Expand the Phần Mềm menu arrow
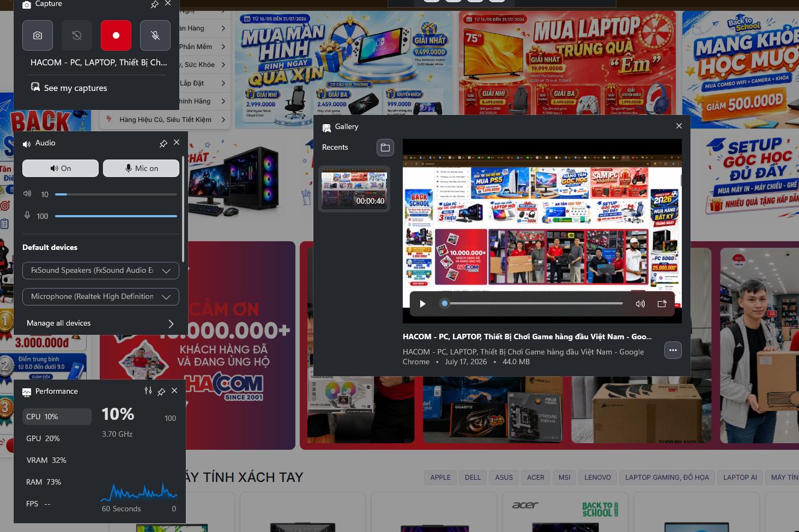This screenshot has width=799, height=532. pos(223,47)
